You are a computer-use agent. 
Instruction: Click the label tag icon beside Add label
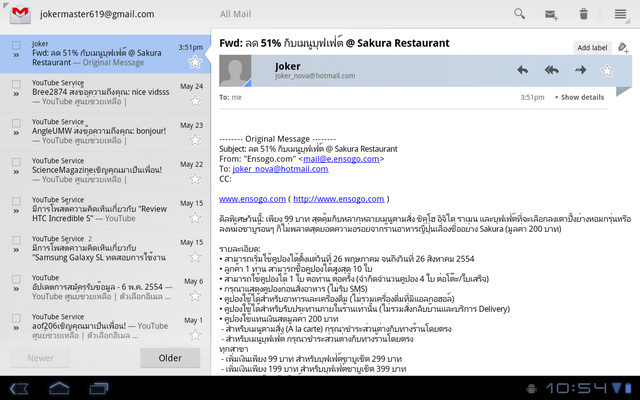(623, 47)
